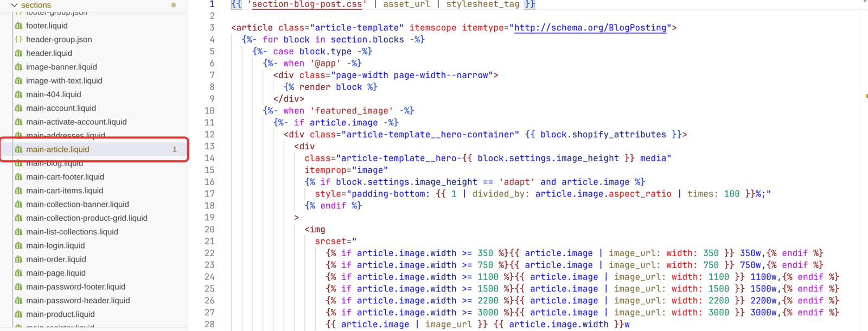Click the JSON braces icon beside header-group.json
Screen dimensions: 868x331
tap(18, 39)
